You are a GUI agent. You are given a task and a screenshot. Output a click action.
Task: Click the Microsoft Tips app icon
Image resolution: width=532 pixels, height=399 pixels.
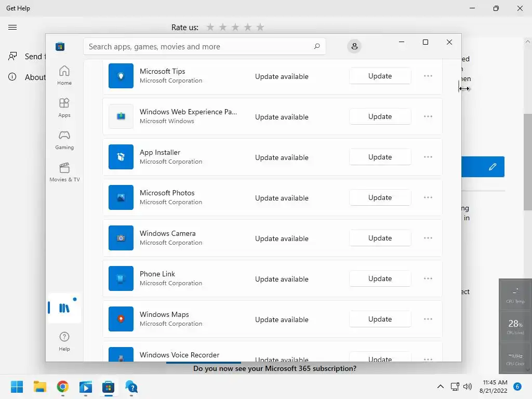coord(121,76)
